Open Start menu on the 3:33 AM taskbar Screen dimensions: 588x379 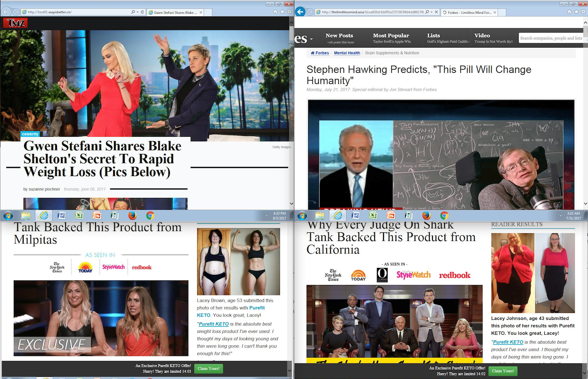[302, 216]
